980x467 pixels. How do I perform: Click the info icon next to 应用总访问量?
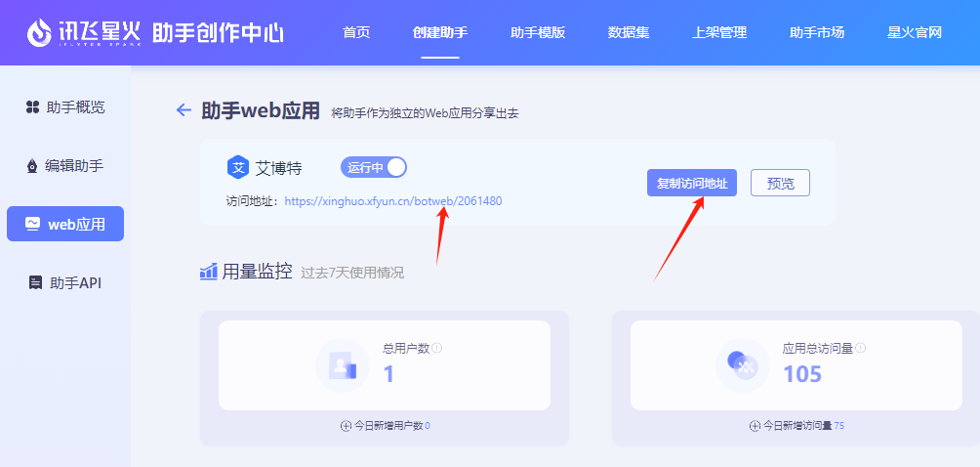[860, 348]
